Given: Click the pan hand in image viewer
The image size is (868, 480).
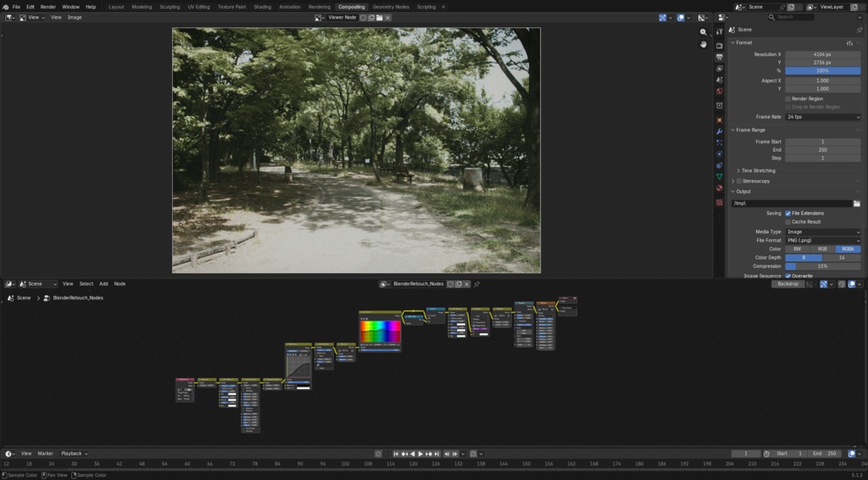Looking at the screenshot, I should click(703, 44).
